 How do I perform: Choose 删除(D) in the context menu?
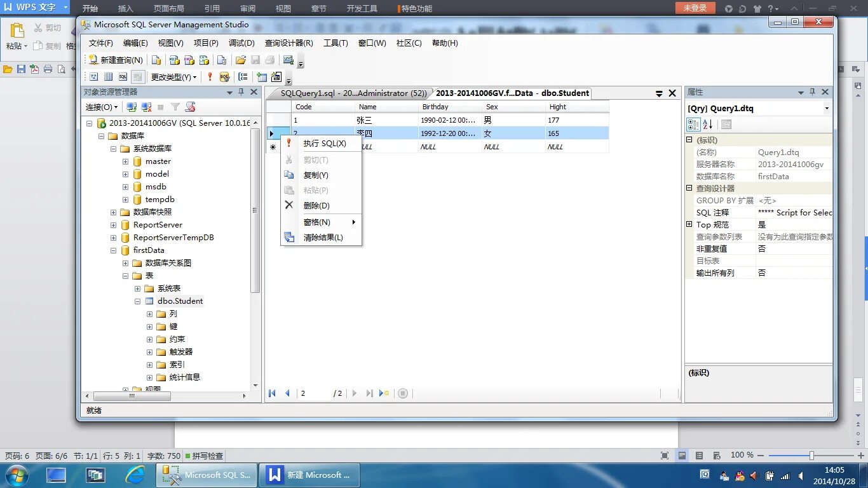[x=321, y=206]
